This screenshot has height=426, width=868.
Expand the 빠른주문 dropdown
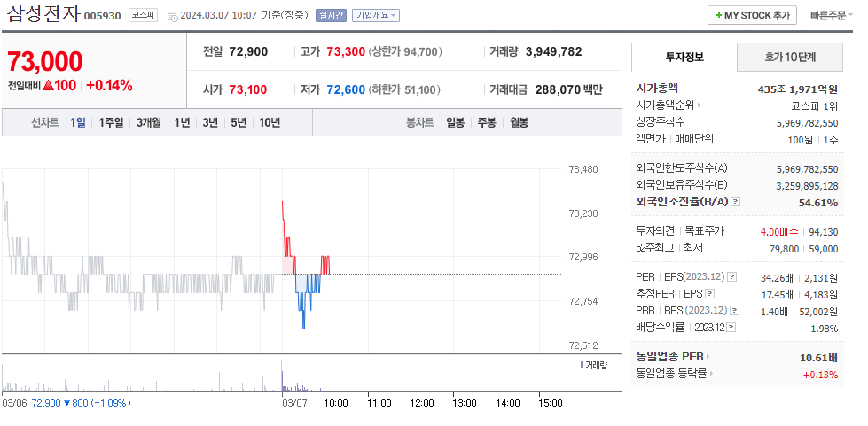[x=831, y=15]
